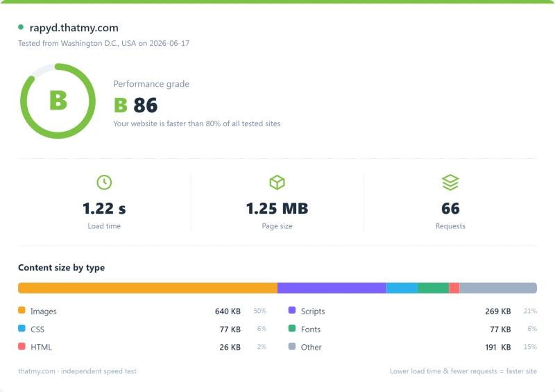Click the 'Requests' label
555x392 pixels.
450,226
